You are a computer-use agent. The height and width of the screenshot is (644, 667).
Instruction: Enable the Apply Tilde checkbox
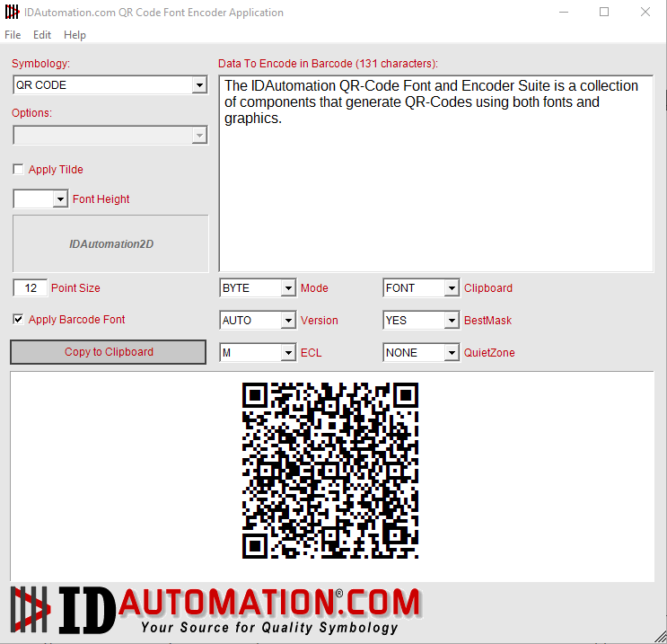click(x=18, y=170)
